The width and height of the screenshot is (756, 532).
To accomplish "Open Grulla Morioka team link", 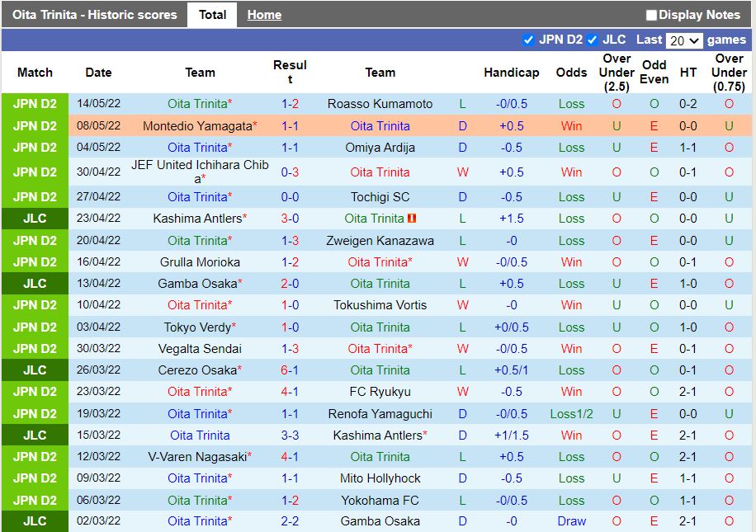I will (200, 262).
